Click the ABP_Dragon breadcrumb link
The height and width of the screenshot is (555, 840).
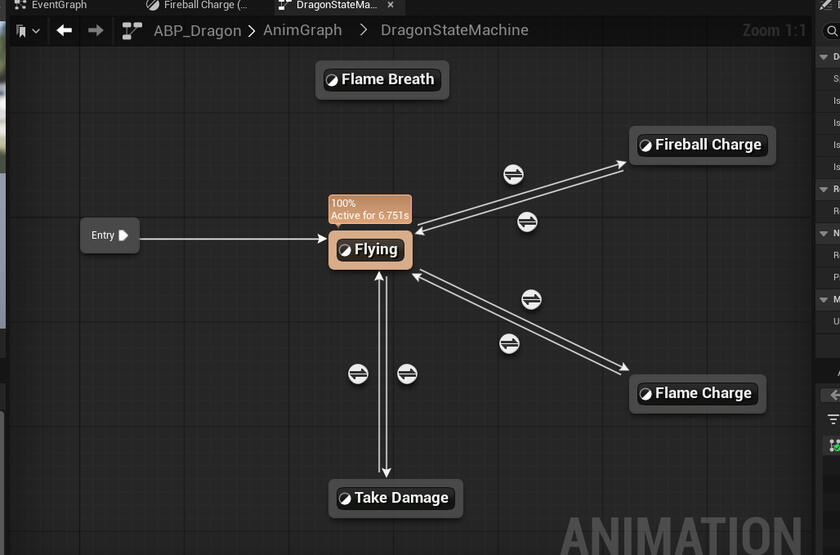pos(197,31)
